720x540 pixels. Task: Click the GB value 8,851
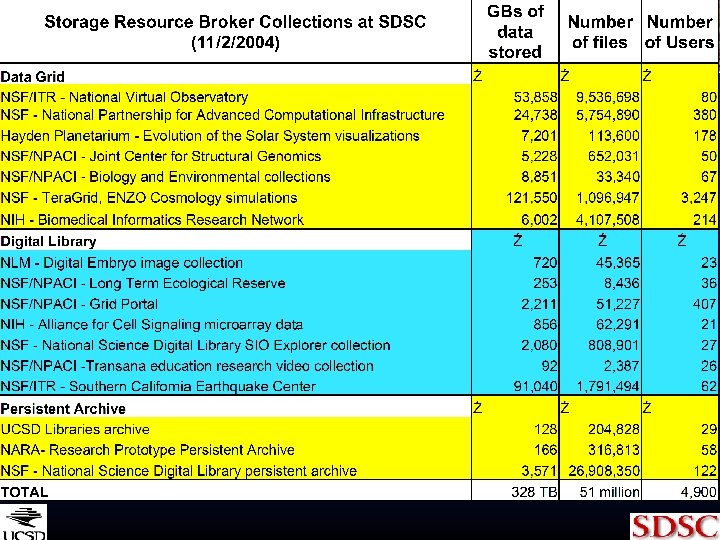click(x=539, y=177)
